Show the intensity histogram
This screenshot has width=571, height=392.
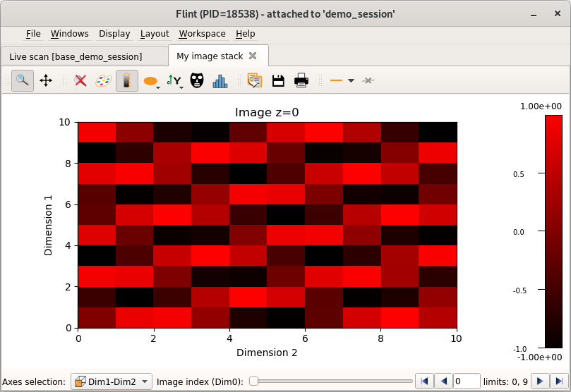tap(220, 80)
